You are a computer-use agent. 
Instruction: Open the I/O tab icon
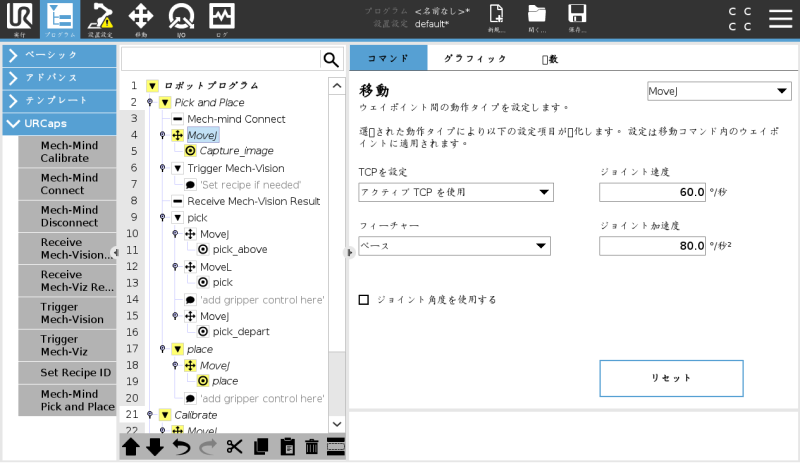coord(181,19)
